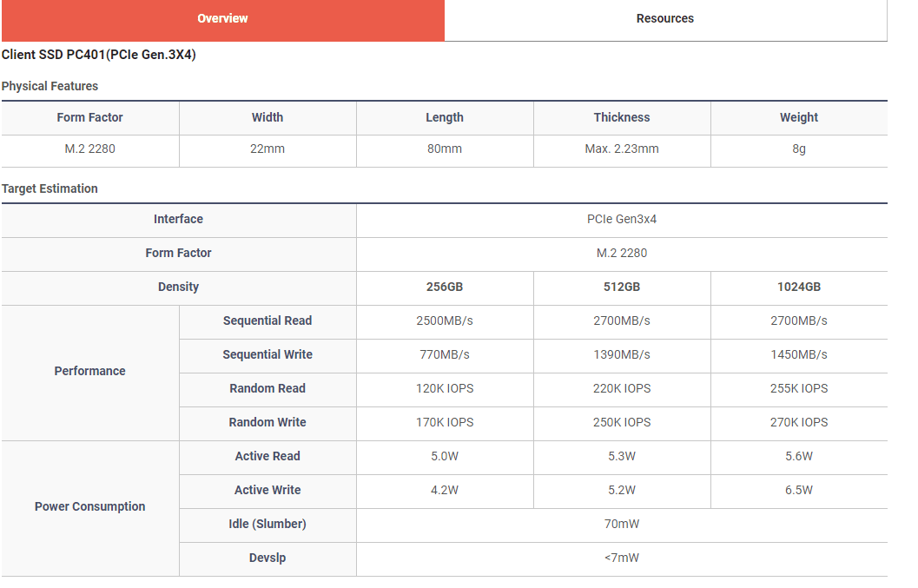Select 2700MB/s sequential read for 512GB

coord(622,321)
